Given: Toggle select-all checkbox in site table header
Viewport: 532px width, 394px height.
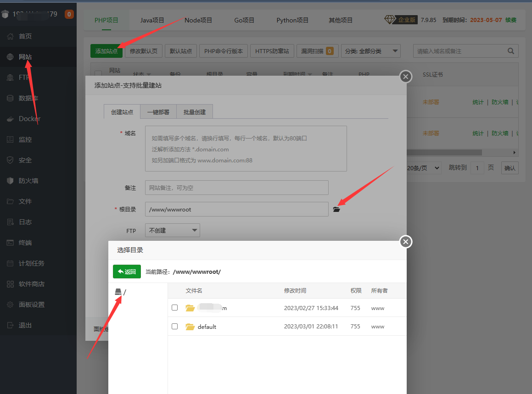Looking at the screenshot, I should tap(98, 73).
